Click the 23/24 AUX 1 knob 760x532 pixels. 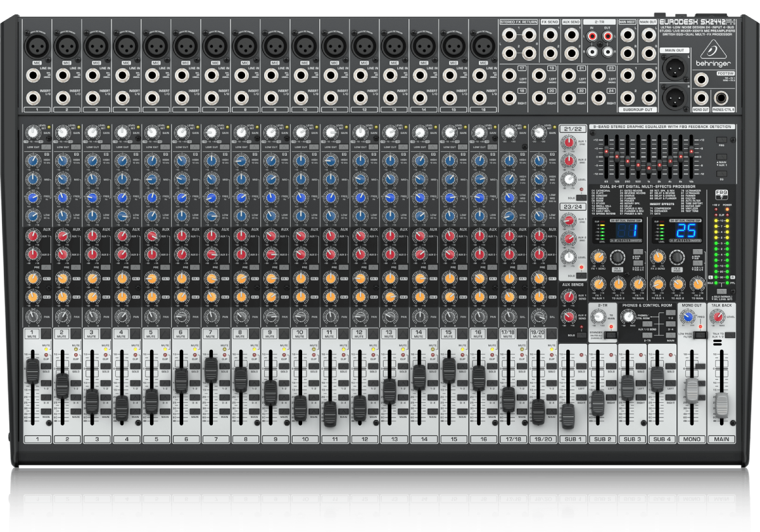(569, 220)
